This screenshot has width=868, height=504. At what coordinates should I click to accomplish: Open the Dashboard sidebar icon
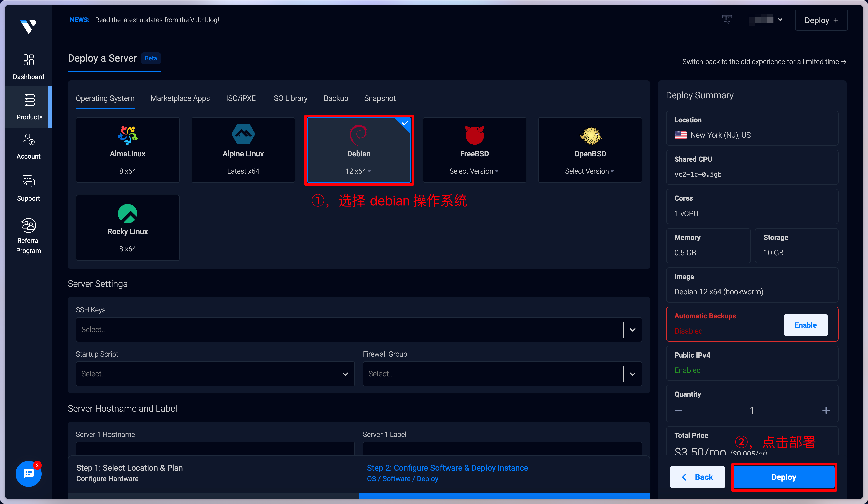pyautogui.click(x=28, y=60)
